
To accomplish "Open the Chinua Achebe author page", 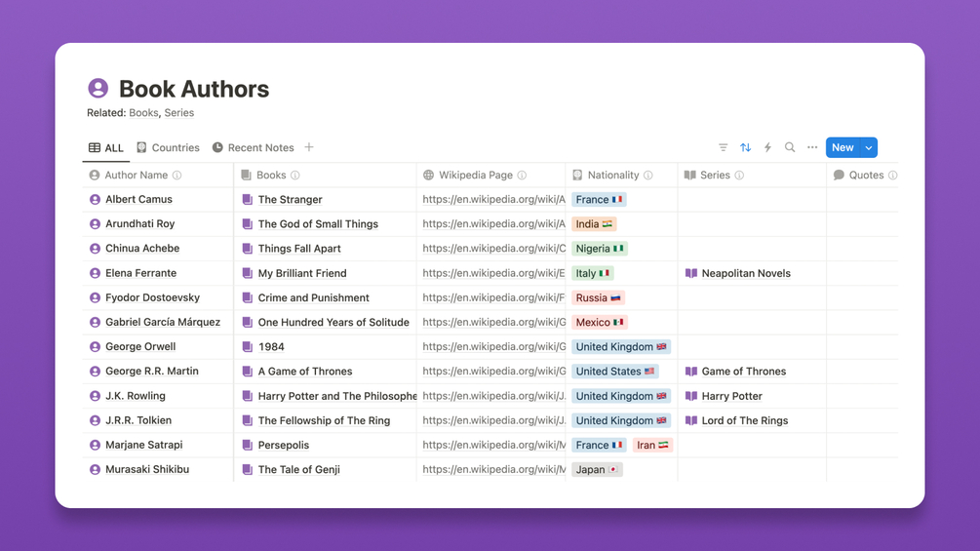I will 142,249.
